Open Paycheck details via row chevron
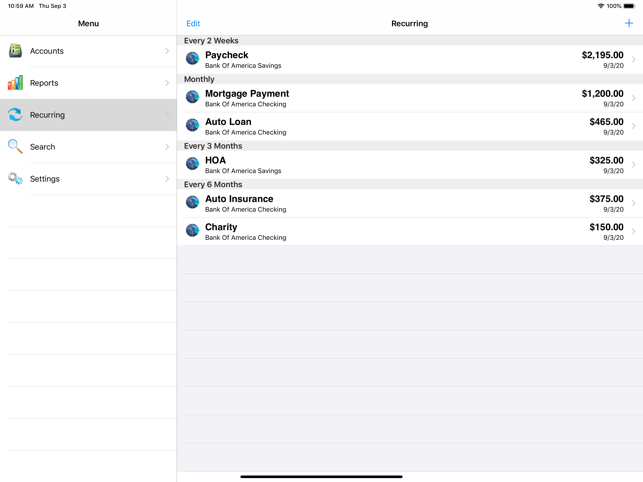Image resolution: width=643 pixels, height=482 pixels. pyautogui.click(x=634, y=59)
